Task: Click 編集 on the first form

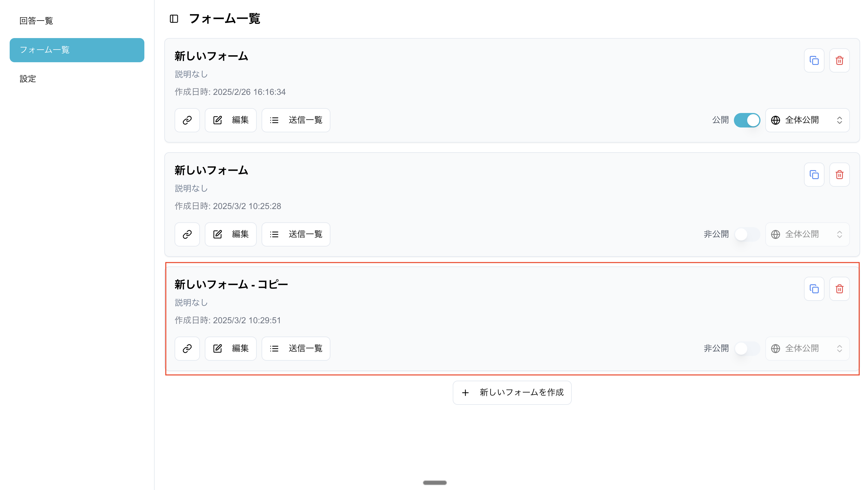Action: coord(231,120)
